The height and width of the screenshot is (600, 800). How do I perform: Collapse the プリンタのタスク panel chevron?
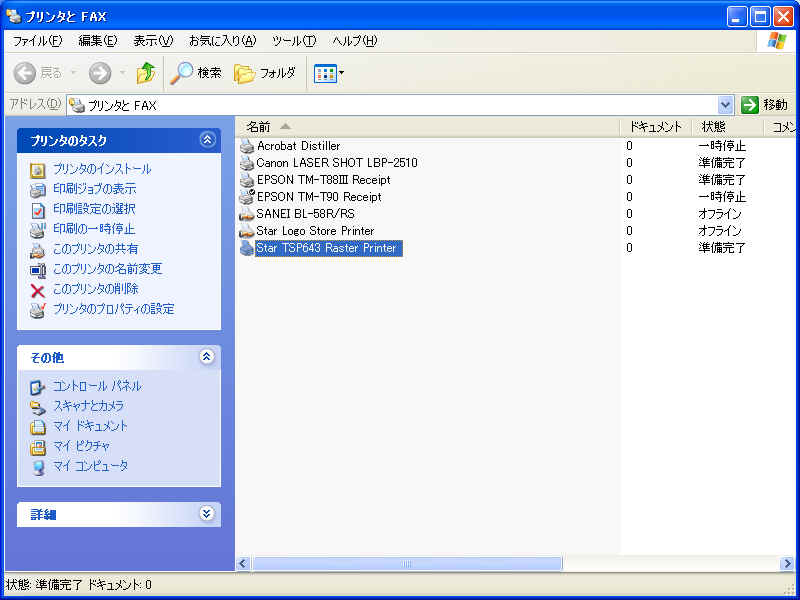tap(207, 140)
